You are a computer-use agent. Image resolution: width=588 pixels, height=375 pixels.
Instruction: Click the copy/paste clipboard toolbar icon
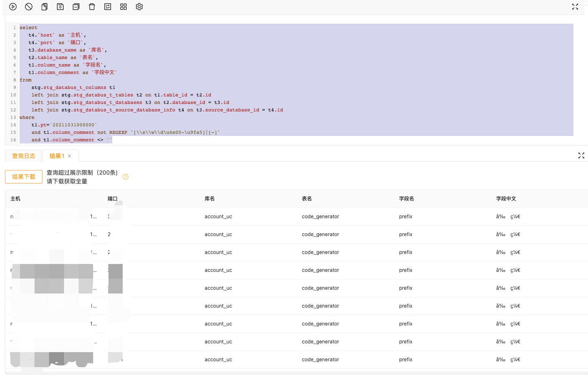click(44, 7)
